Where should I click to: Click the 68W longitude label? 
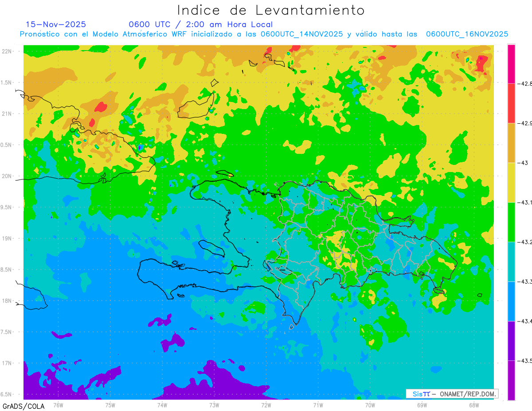coord(474,405)
